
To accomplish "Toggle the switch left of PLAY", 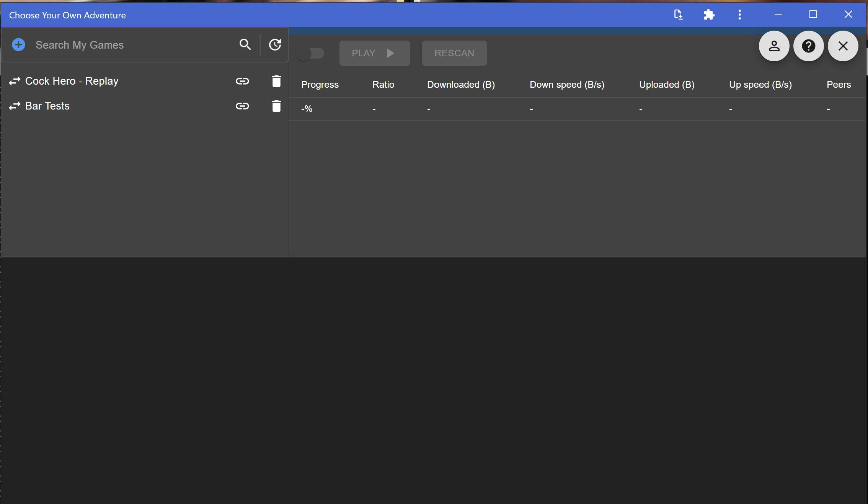I will click(x=310, y=53).
